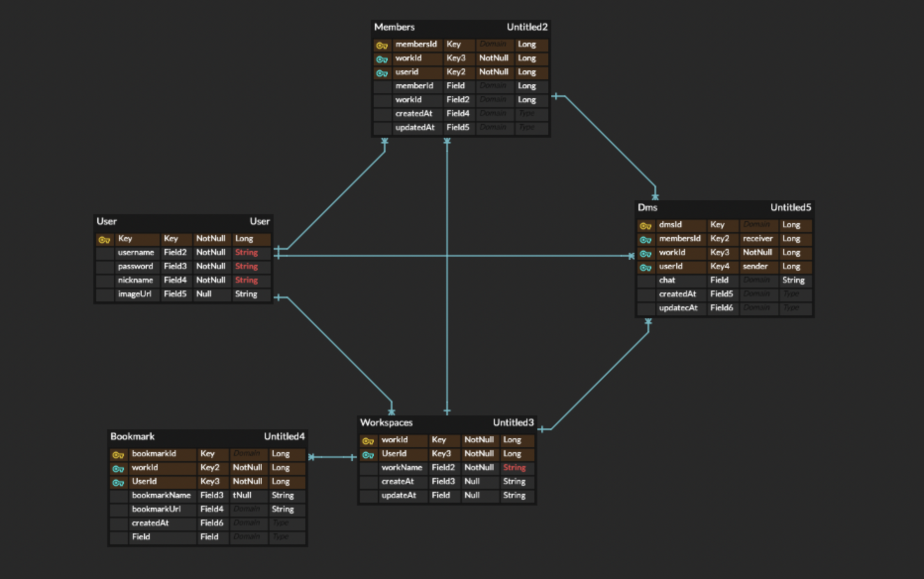Select the primary key icon beside membersId in Members
Image resolution: width=924 pixels, height=579 pixels.
click(x=381, y=45)
